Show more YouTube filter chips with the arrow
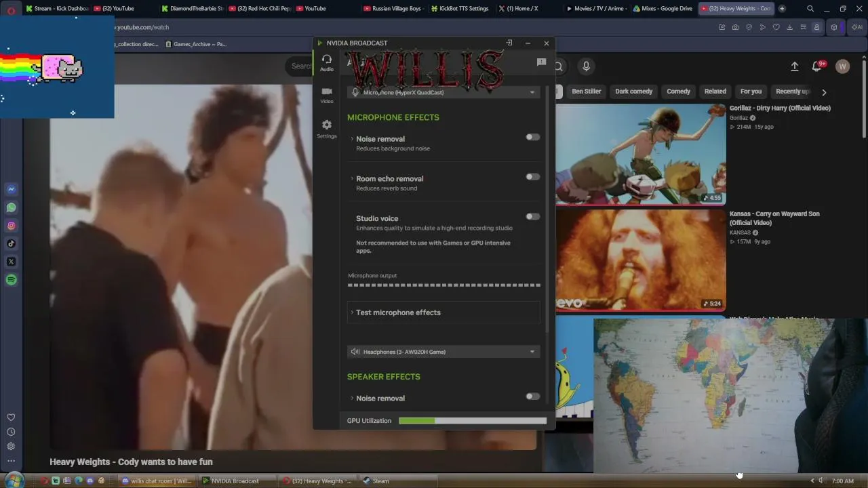Screen dimensions: 868x488 [824, 92]
